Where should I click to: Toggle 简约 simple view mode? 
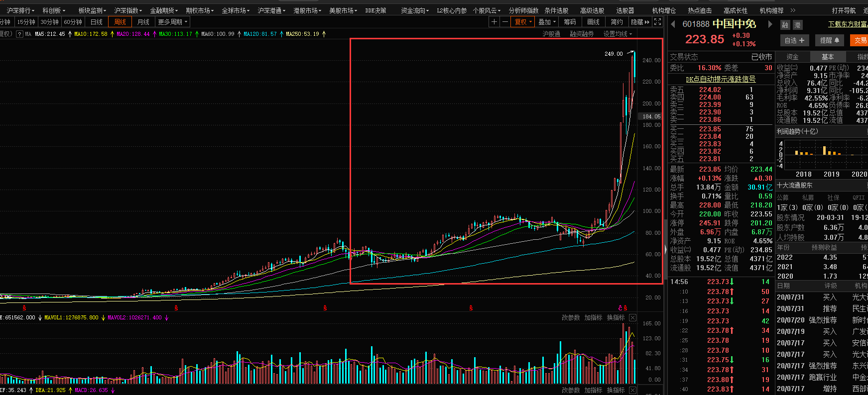click(617, 22)
